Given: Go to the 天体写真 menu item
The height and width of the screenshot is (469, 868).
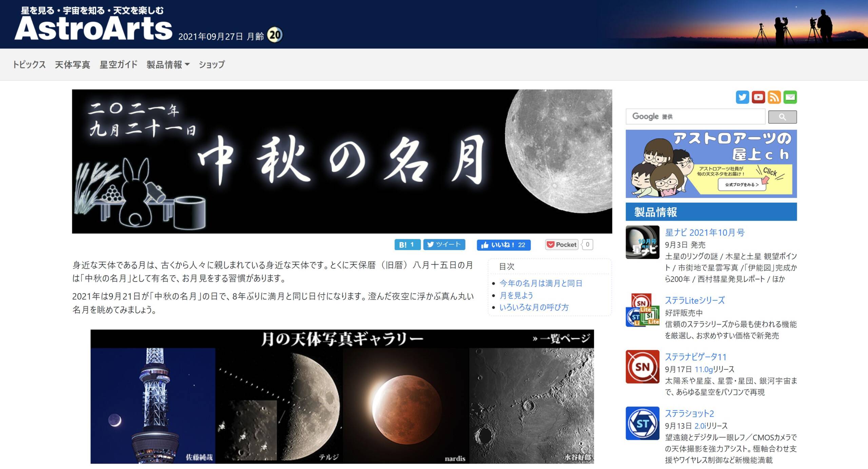Looking at the screenshot, I should tap(72, 64).
